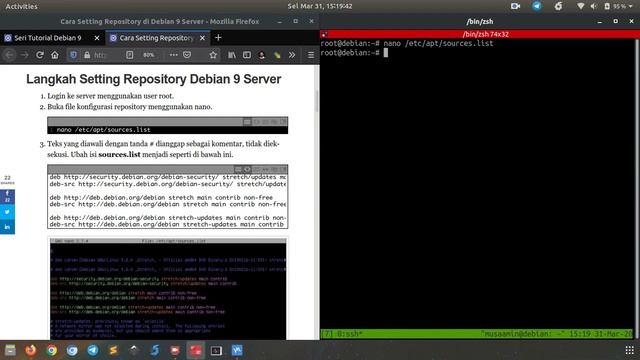The width and height of the screenshot is (640, 360).
Task: Open the blue S-shaped dock app
Action: point(155,350)
